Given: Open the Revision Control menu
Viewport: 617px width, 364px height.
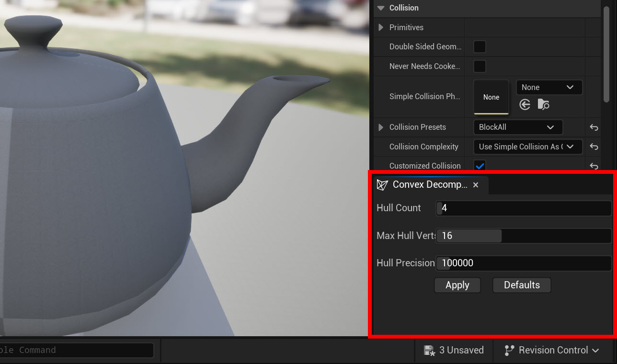Looking at the screenshot, I should 552,350.
